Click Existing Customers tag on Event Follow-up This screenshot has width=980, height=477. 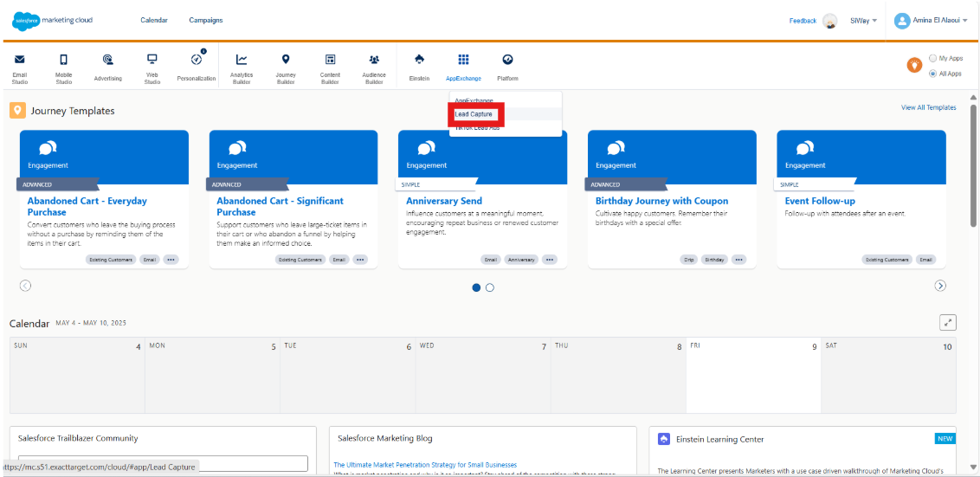pos(887,260)
